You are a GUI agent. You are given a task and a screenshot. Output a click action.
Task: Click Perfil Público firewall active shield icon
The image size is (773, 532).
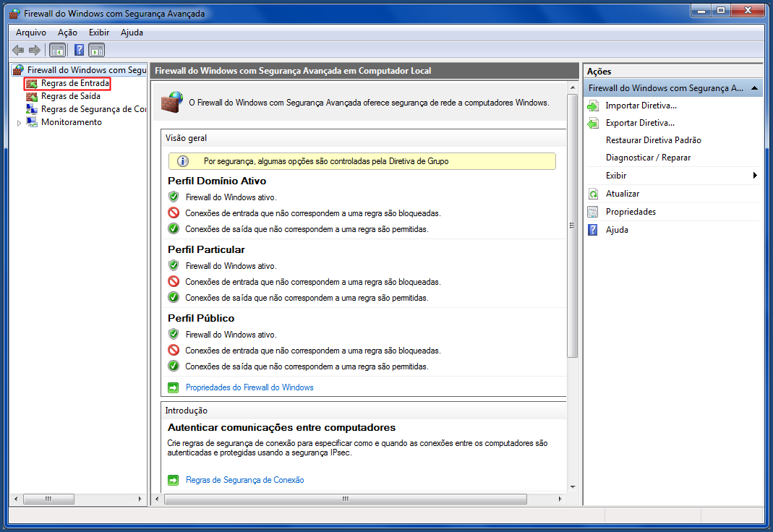(x=174, y=334)
